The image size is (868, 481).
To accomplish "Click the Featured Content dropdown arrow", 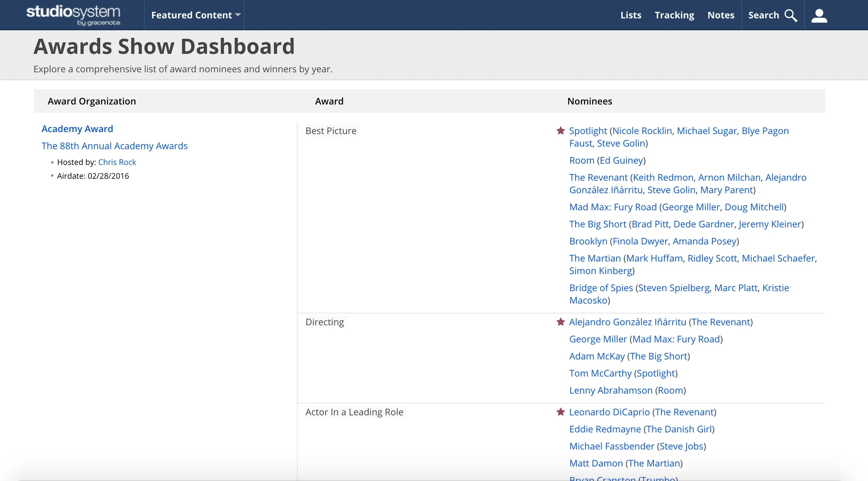I will pyautogui.click(x=238, y=15).
